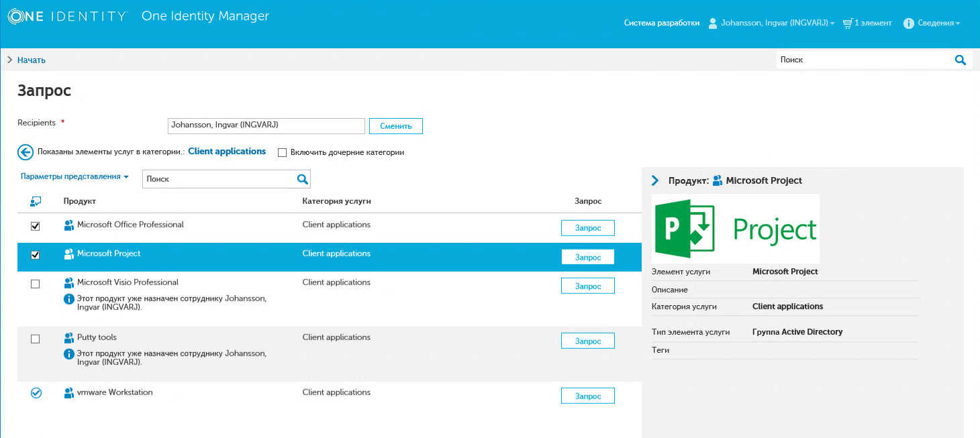
Task: Click the select-all icon in table header
Action: [36, 201]
